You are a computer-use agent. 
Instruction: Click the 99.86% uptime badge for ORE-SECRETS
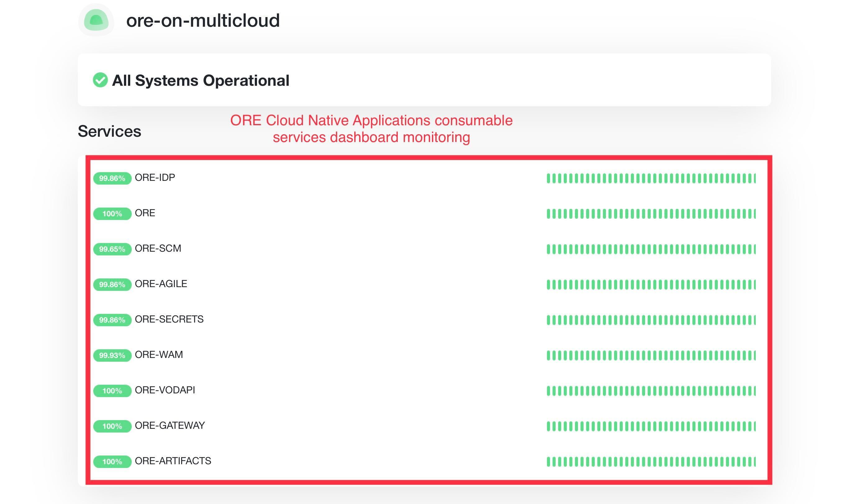point(112,320)
